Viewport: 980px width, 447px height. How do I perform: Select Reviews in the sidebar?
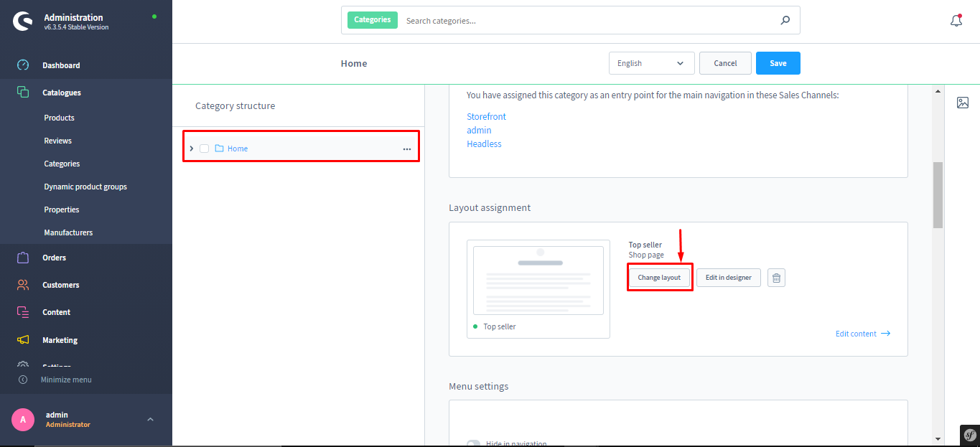(57, 141)
